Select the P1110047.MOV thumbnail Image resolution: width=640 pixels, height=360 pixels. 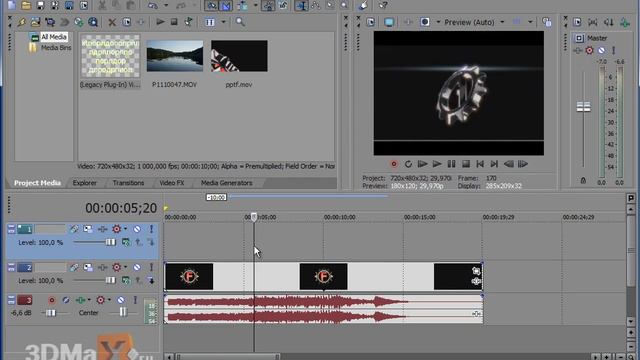(175, 56)
